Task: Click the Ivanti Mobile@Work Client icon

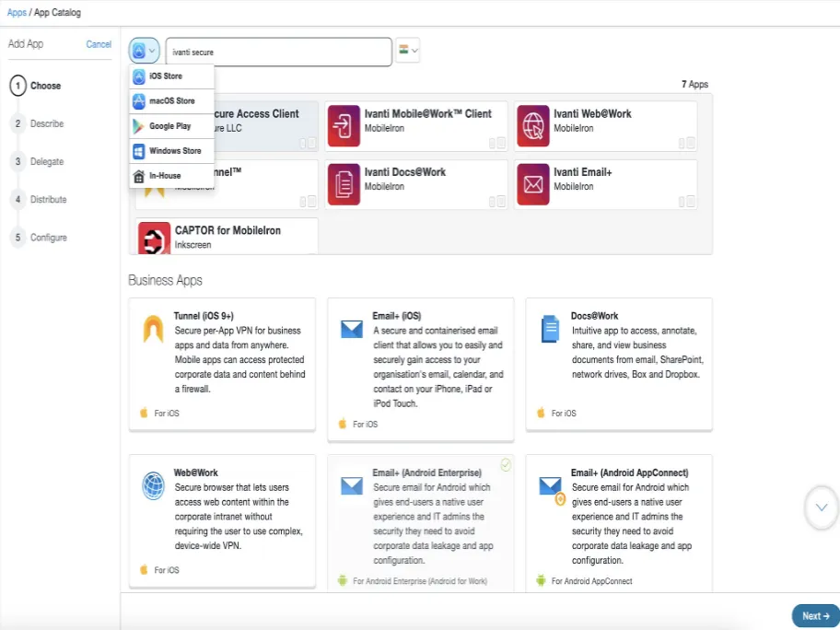Action: [344, 126]
